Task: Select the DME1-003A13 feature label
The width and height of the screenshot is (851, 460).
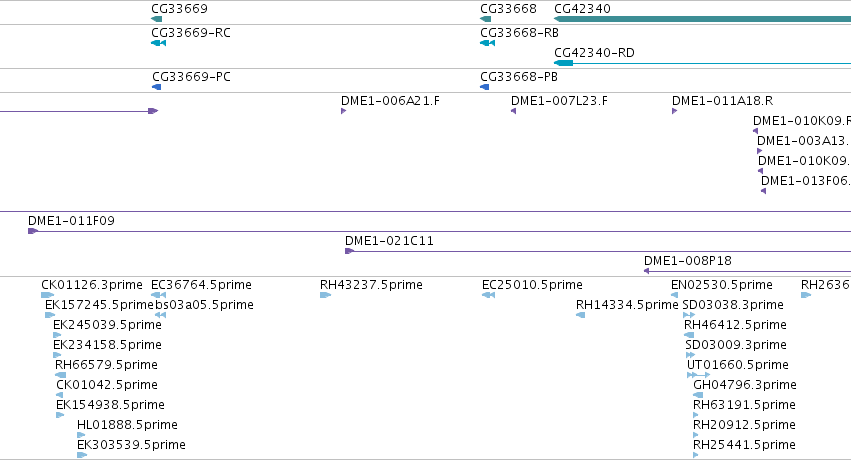Action: point(802,141)
